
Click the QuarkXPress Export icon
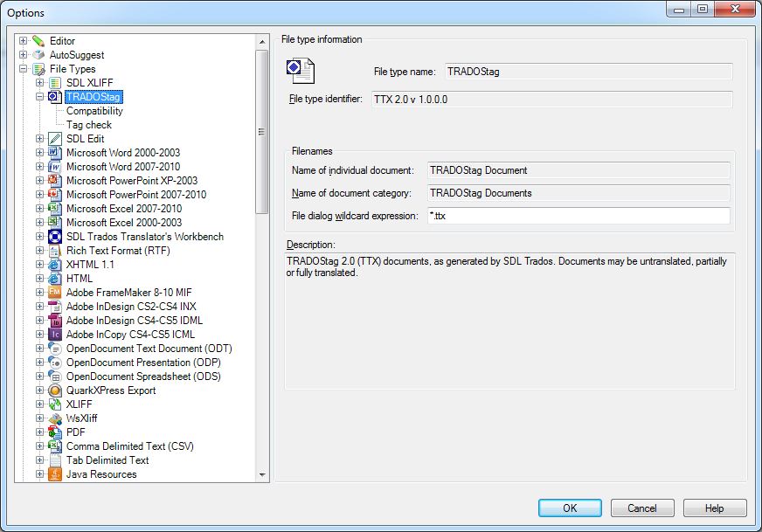(x=55, y=390)
